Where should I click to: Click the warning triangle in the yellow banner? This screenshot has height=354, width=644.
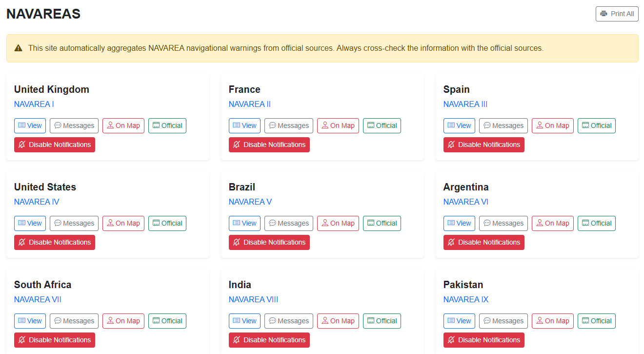click(19, 48)
